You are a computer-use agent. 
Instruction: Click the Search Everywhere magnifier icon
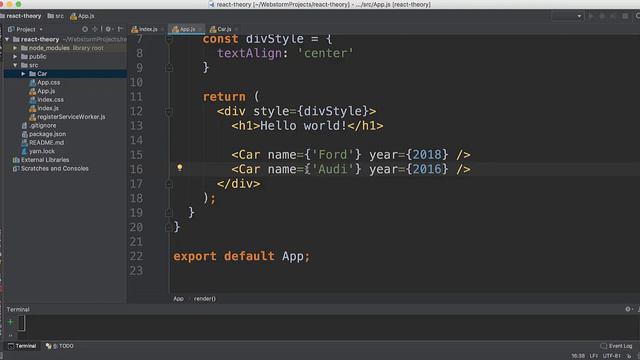click(x=637, y=16)
